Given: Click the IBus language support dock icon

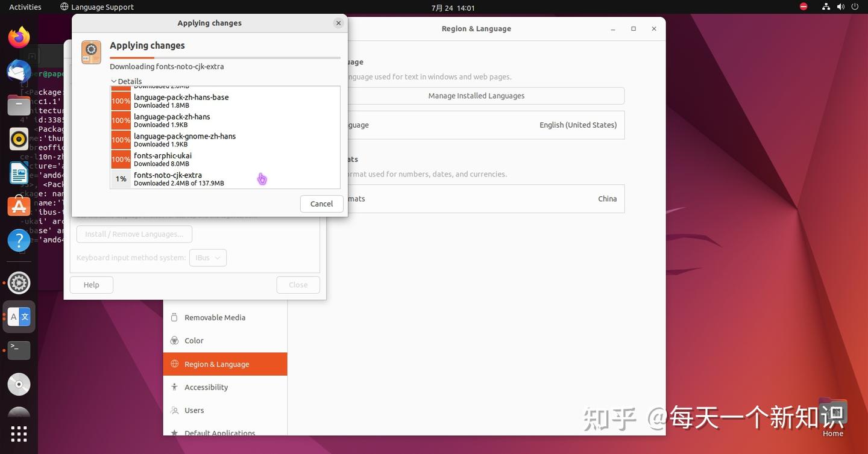Looking at the screenshot, I should click(x=18, y=317).
